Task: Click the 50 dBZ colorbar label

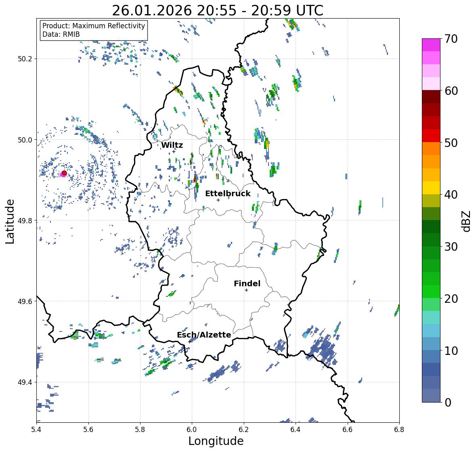Action: pos(451,143)
